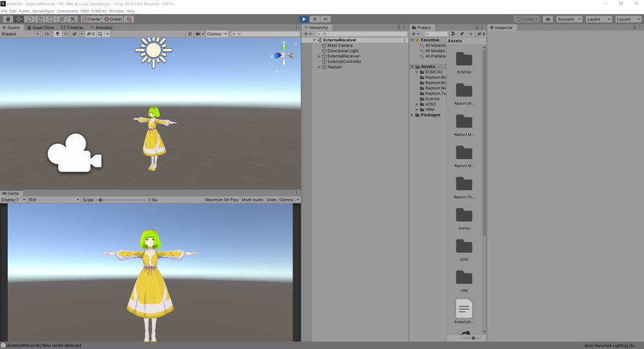644x349 pixels.
Task: Click the Pause button
Action: coord(315,19)
